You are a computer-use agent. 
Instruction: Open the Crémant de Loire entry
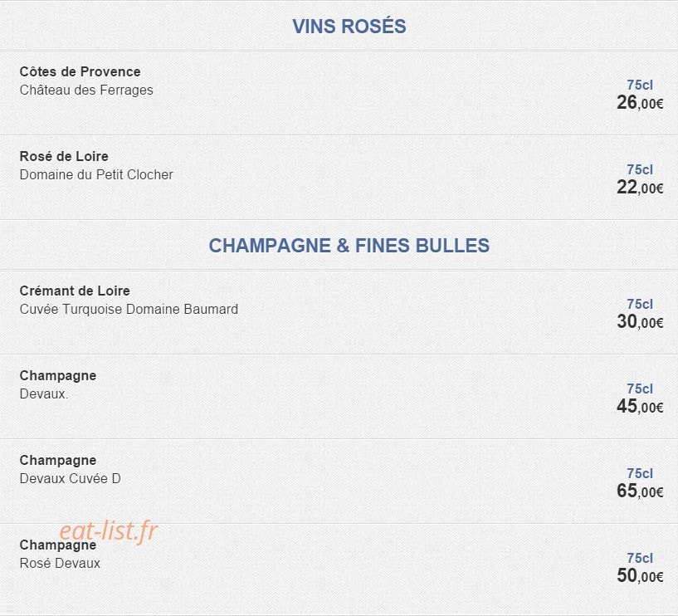point(75,291)
